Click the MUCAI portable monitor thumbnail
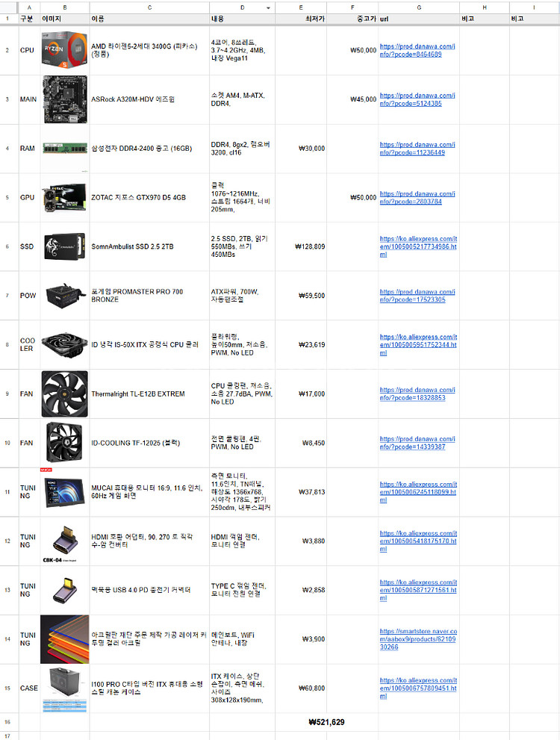Image resolution: width=560 pixels, height=740 pixels. click(x=65, y=492)
